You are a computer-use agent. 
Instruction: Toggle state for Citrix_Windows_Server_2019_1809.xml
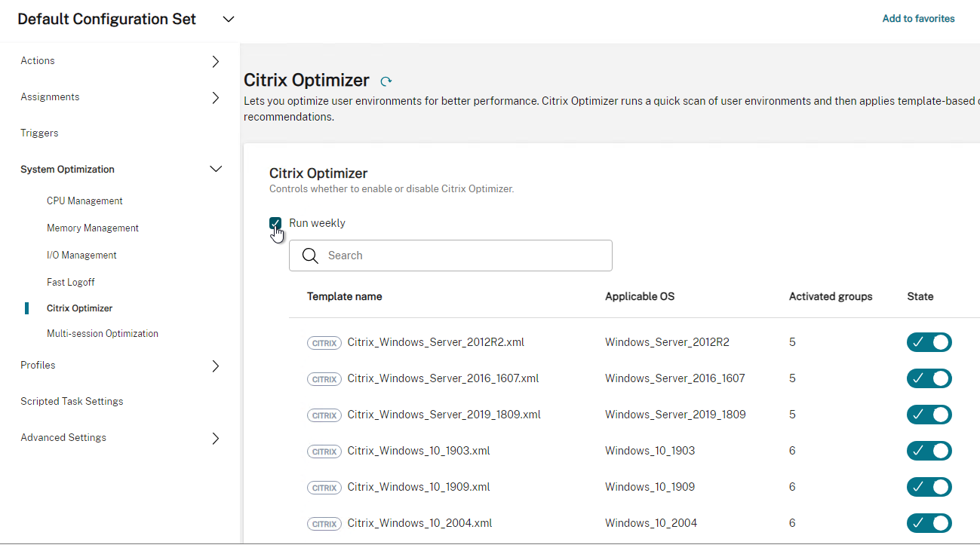pyautogui.click(x=929, y=415)
